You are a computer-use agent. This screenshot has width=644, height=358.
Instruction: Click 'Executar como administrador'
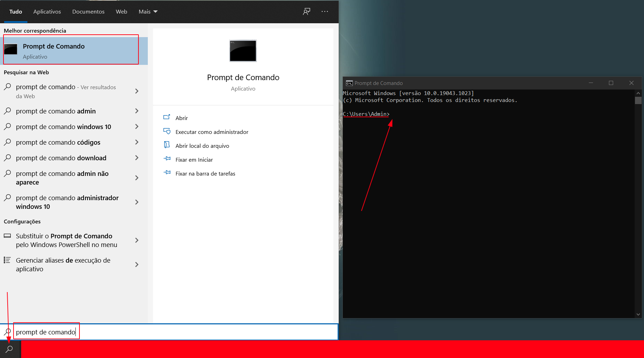(x=212, y=132)
